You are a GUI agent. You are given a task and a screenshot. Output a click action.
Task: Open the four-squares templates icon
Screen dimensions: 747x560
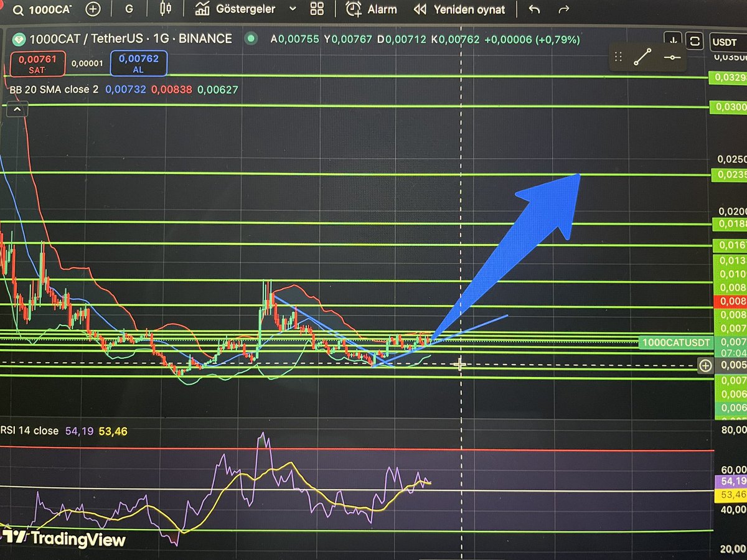(317, 9)
